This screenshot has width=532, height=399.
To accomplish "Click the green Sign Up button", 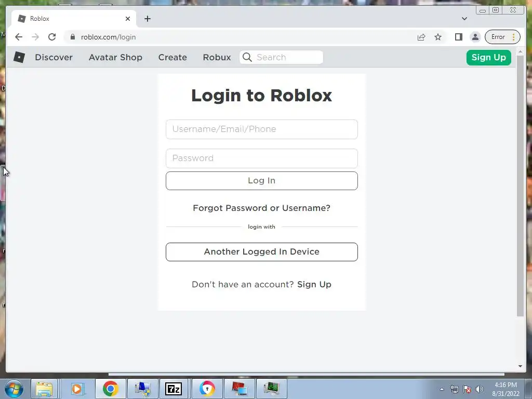I will coord(488,57).
